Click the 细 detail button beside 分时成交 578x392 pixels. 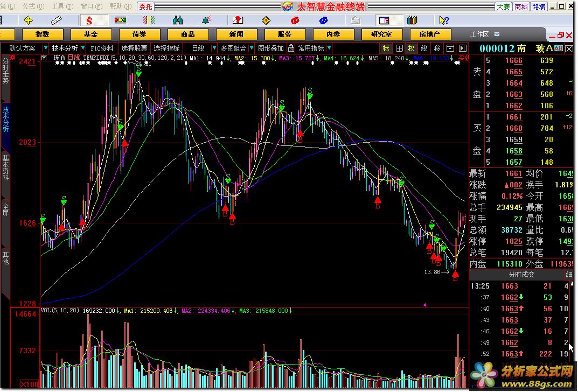click(x=568, y=275)
